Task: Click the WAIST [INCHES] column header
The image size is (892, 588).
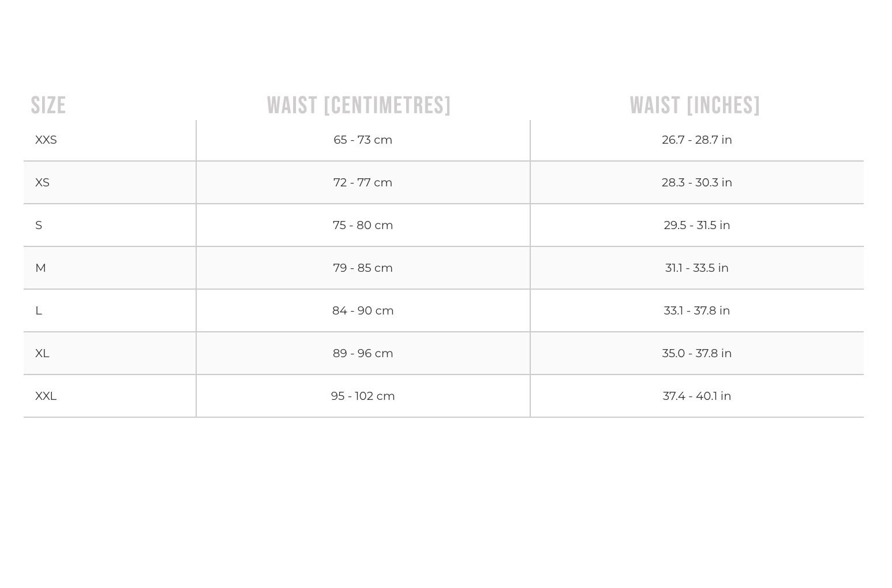Action: [x=695, y=106]
